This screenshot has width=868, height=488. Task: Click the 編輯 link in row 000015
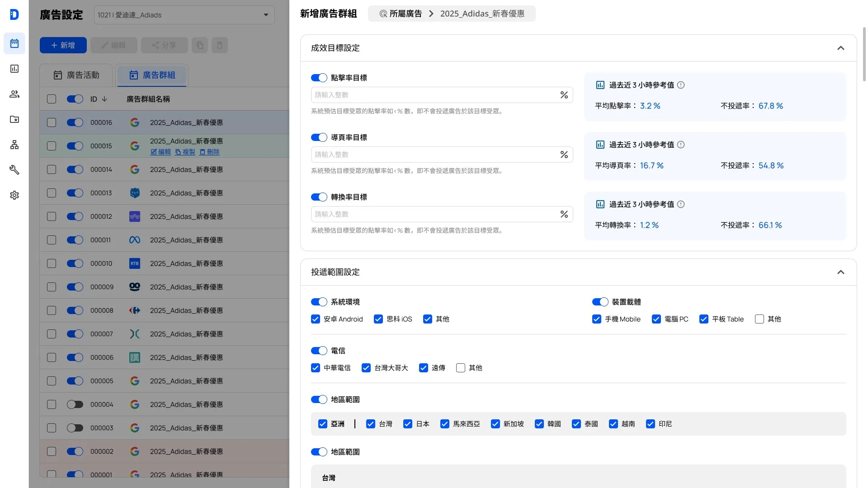pyautogui.click(x=160, y=152)
